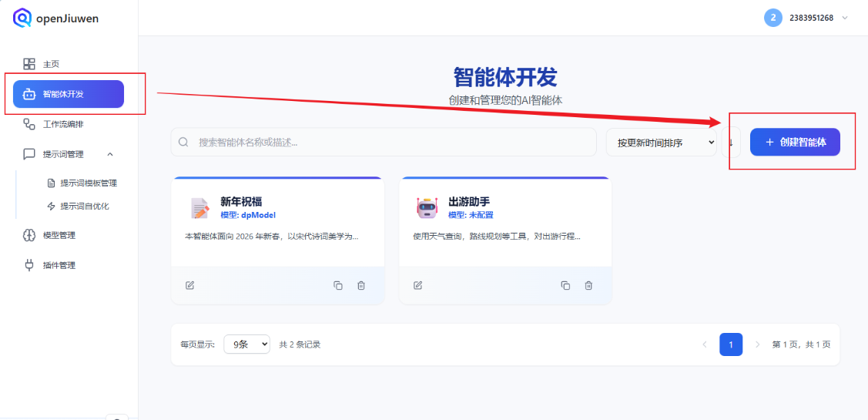Image resolution: width=868 pixels, height=420 pixels.
Task: Click the plug icon beside 插件管理
Action: tap(28, 265)
